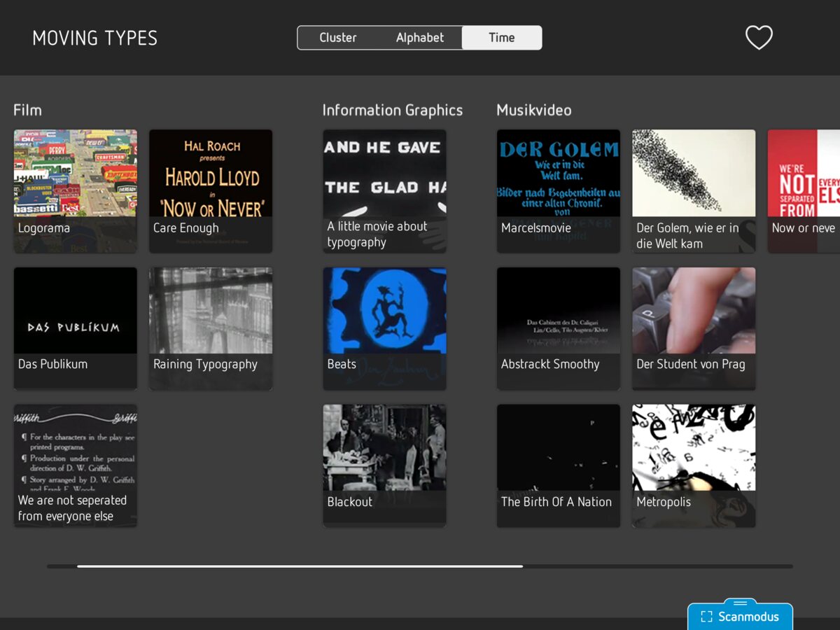Click the MOVING TYPES title
Viewport: 840px width, 630px height.
pyautogui.click(x=95, y=38)
